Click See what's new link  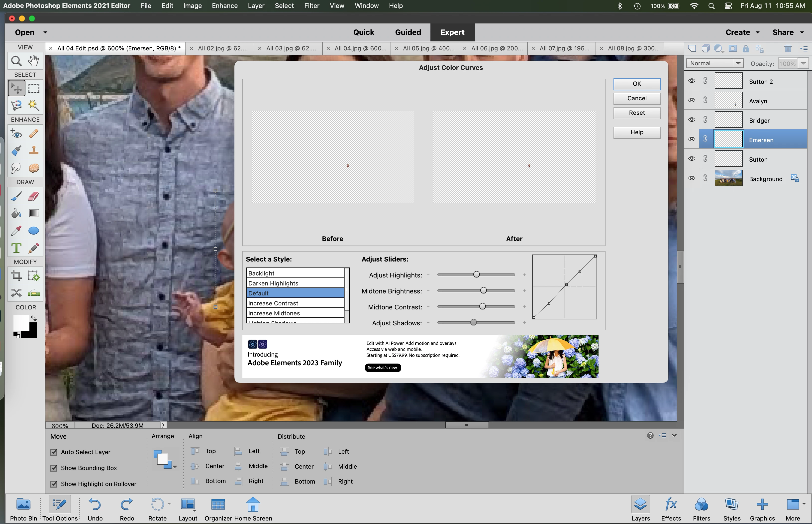pyautogui.click(x=382, y=368)
